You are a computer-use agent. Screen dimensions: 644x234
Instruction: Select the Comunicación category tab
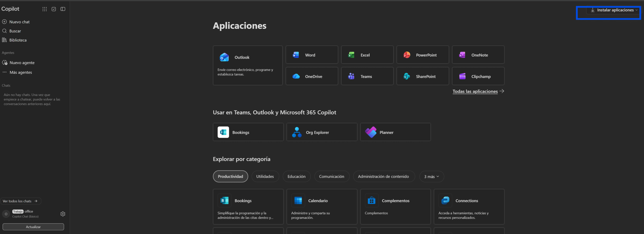click(332, 177)
